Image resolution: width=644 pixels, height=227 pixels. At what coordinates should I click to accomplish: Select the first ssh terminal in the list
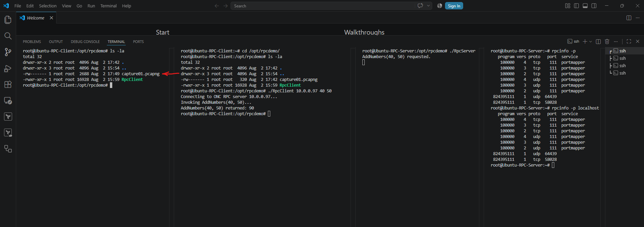pyautogui.click(x=625, y=51)
